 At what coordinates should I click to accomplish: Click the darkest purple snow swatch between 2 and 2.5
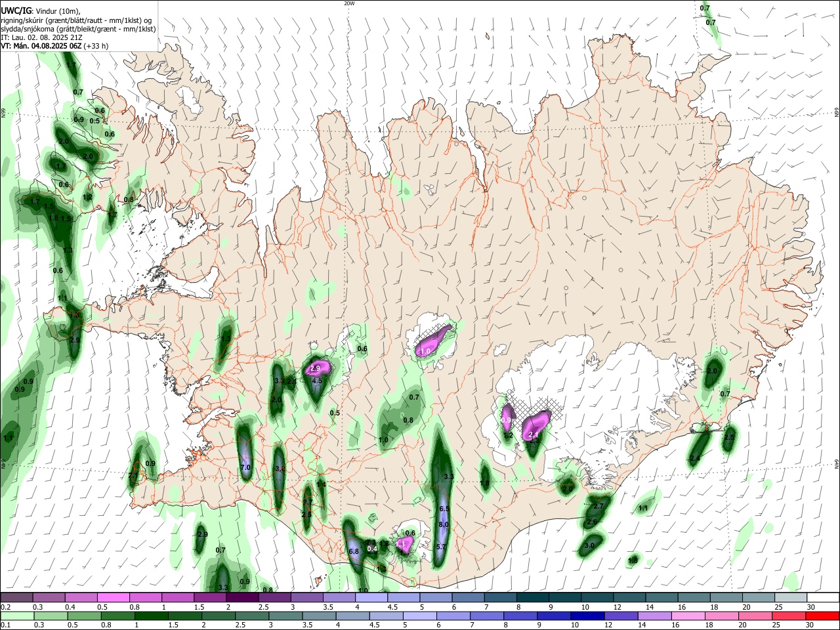(241, 597)
